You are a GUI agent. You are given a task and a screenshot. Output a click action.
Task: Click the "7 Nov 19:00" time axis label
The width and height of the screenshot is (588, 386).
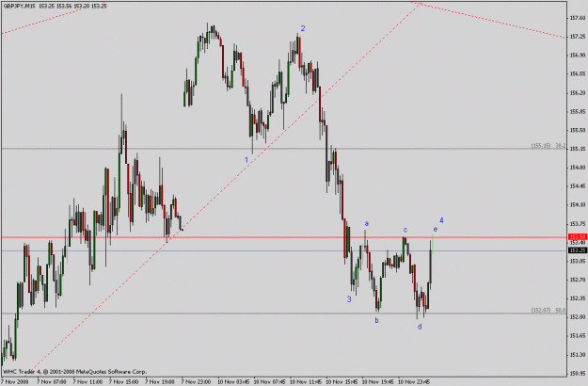click(160, 382)
